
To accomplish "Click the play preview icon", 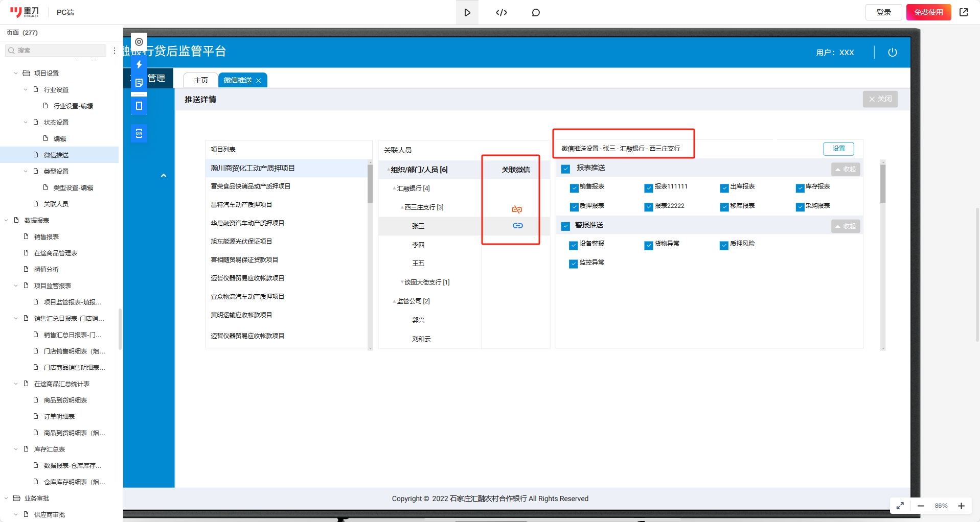I will click(467, 12).
